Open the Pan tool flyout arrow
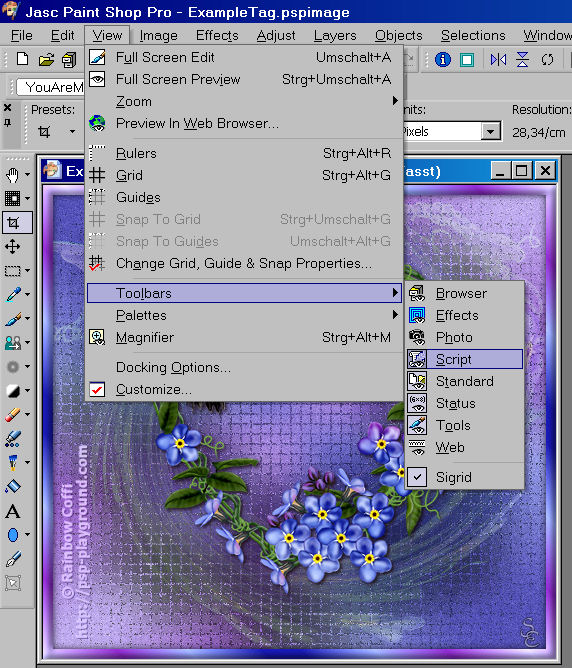The image size is (572, 668). coord(28,175)
